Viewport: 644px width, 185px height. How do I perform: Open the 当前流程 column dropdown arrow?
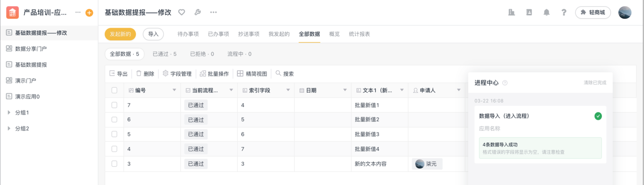click(x=231, y=90)
